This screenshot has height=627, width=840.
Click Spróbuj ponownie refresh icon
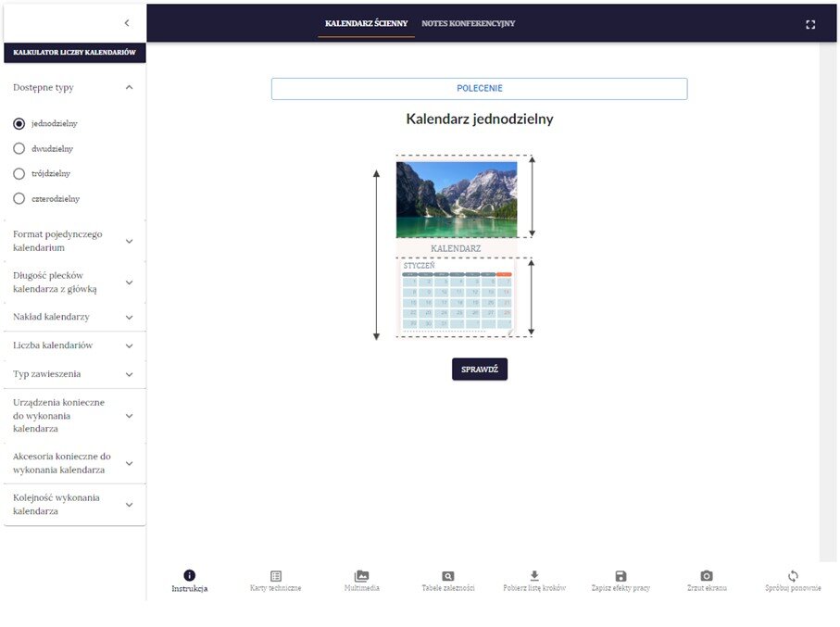[x=793, y=576]
